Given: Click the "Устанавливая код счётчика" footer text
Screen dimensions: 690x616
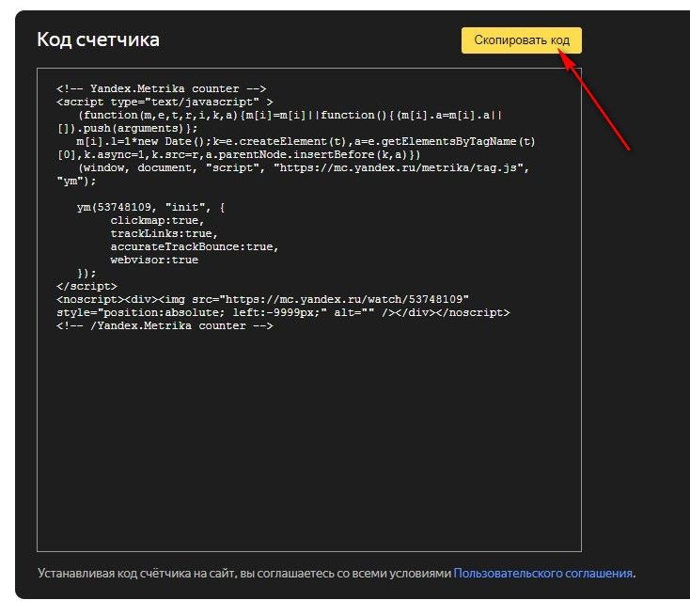Looking at the screenshot, I should pos(244,573).
